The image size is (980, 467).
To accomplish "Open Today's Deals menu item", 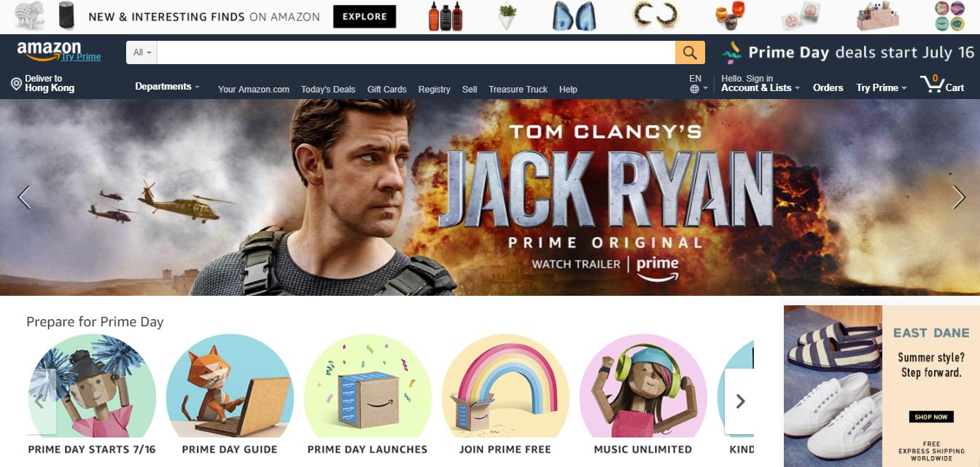I will [328, 89].
